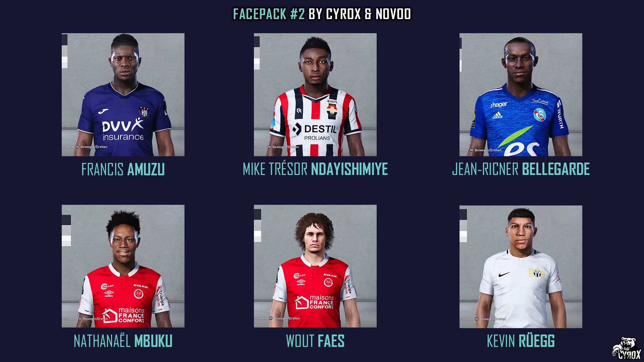644x362 pixels.
Task: Click the adidas logo on Bellegarde's jersey
Action: (x=497, y=116)
